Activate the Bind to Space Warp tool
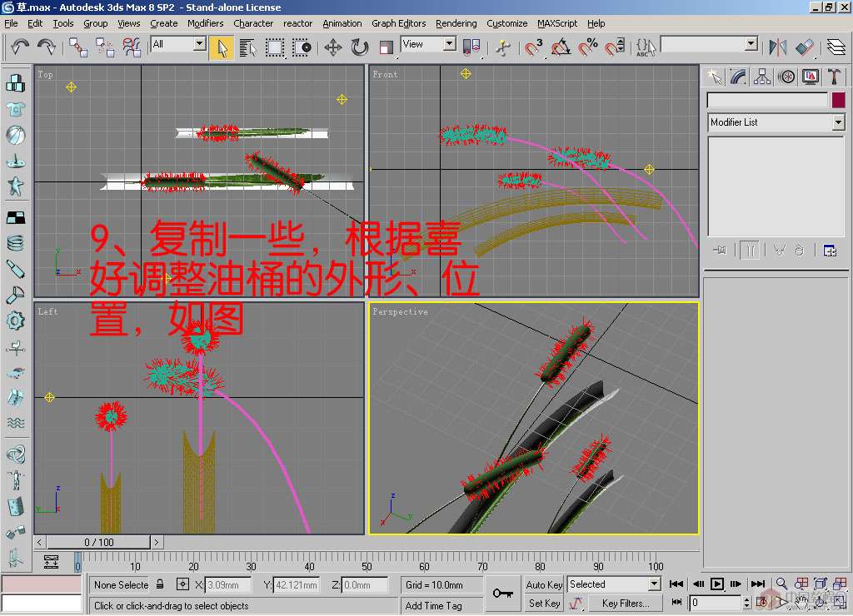This screenshot has width=853, height=616. (x=132, y=47)
